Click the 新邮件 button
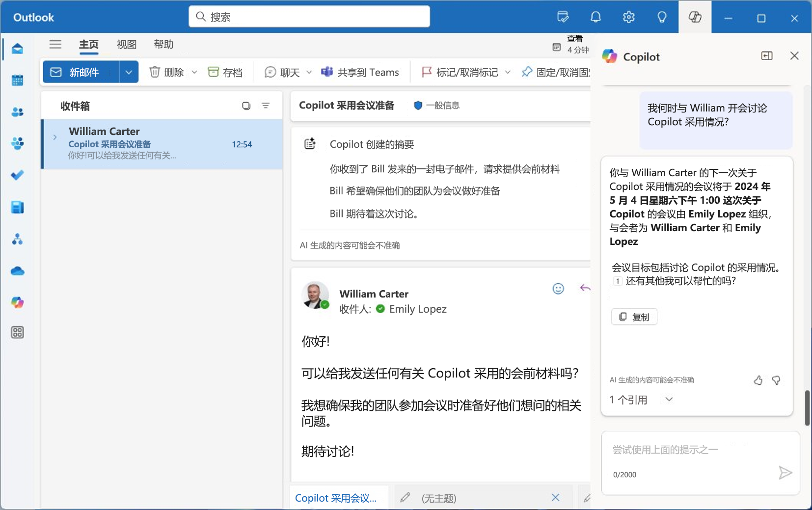The image size is (812, 510). tap(81, 72)
